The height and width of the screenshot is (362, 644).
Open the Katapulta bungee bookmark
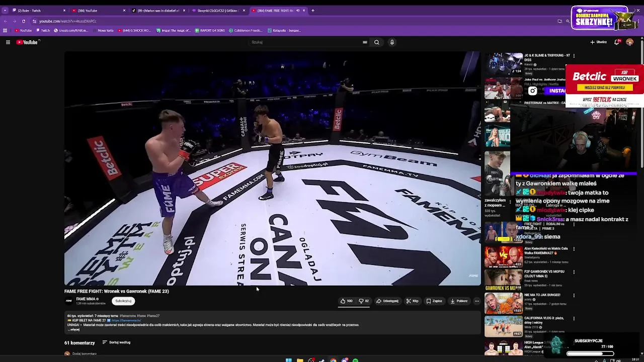point(284,30)
